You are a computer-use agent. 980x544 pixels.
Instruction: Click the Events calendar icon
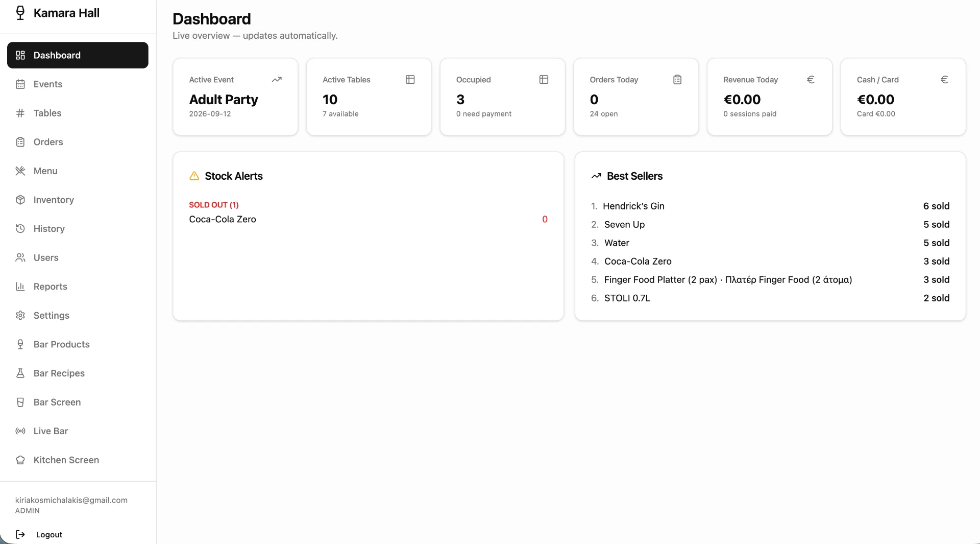(20, 84)
